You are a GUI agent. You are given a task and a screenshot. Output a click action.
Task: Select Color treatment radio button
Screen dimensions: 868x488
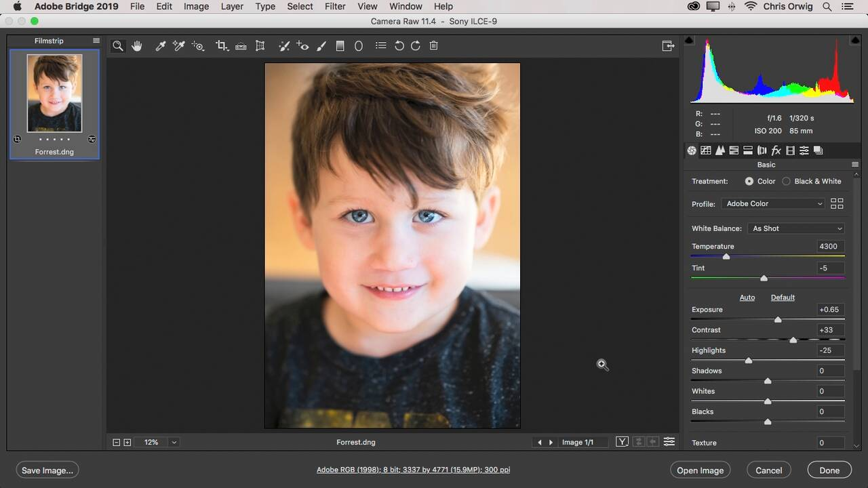click(x=749, y=182)
